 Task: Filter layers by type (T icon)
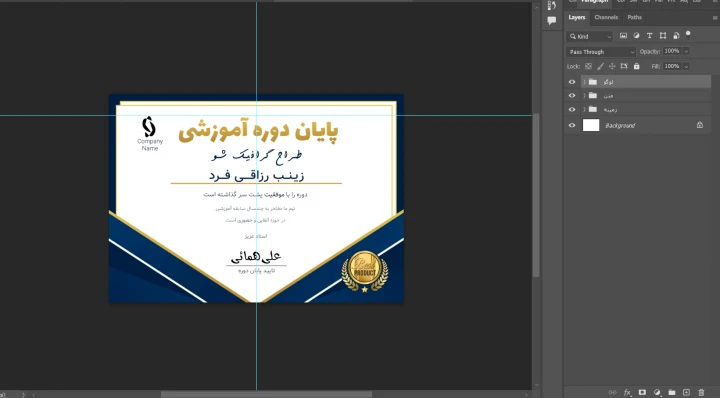point(649,35)
